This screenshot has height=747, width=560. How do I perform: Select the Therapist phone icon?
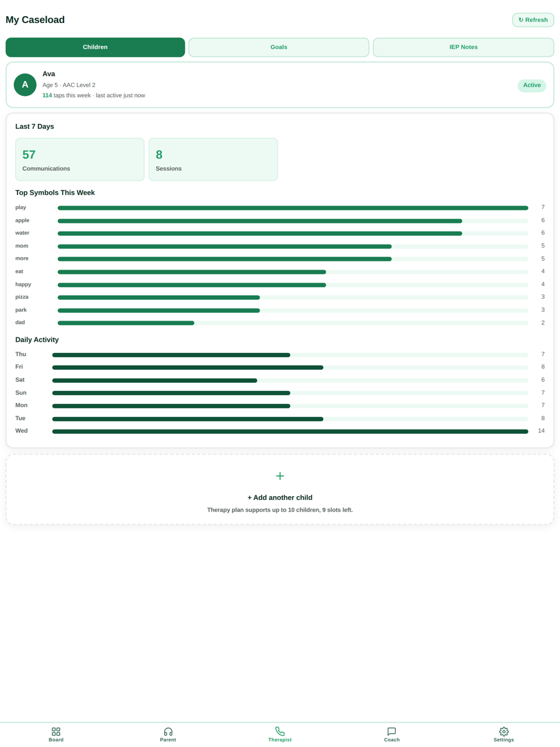[x=280, y=731]
